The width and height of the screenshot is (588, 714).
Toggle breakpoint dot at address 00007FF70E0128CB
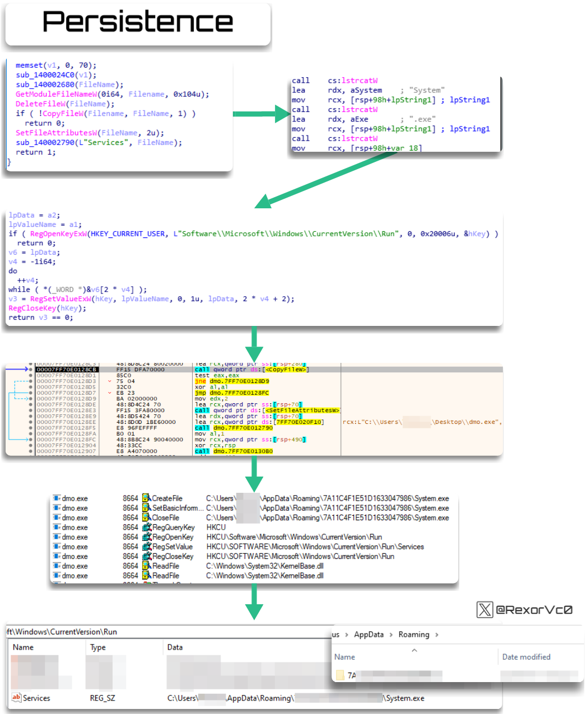pyautogui.click(x=31, y=370)
